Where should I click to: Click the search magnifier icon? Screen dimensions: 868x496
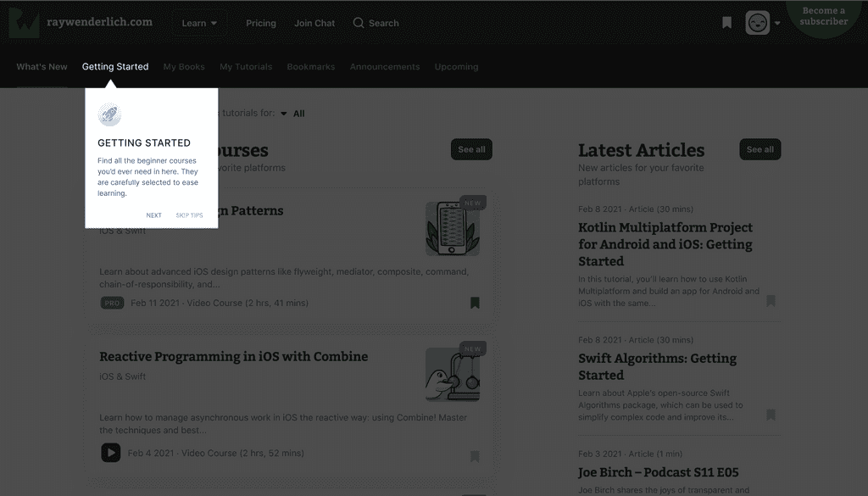(359, 23)
